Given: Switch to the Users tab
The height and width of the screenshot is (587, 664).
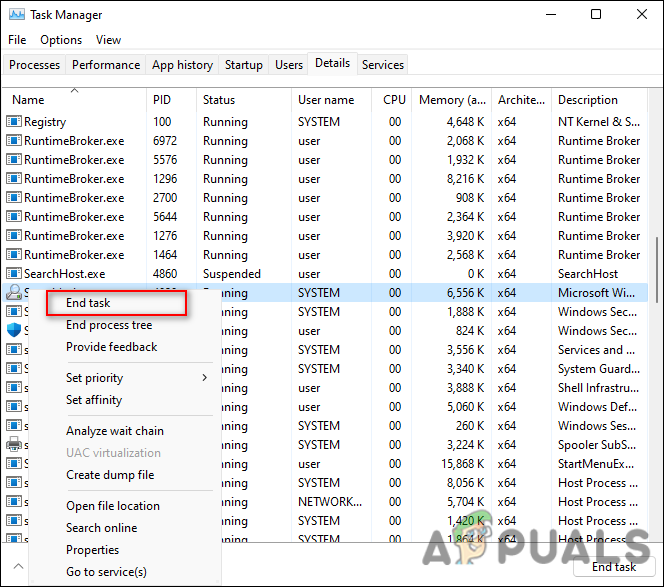Looking at the screenshot, I should tap(289, 65).
